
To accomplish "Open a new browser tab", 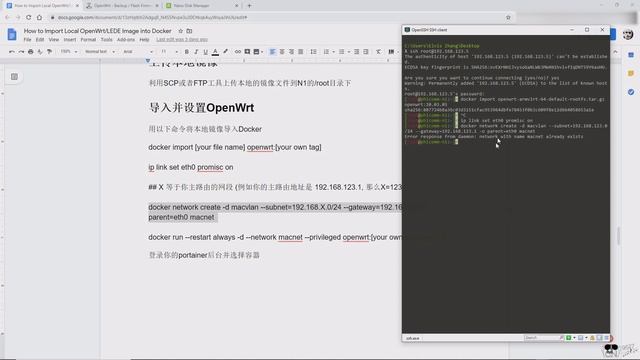I will click(249, 6).
